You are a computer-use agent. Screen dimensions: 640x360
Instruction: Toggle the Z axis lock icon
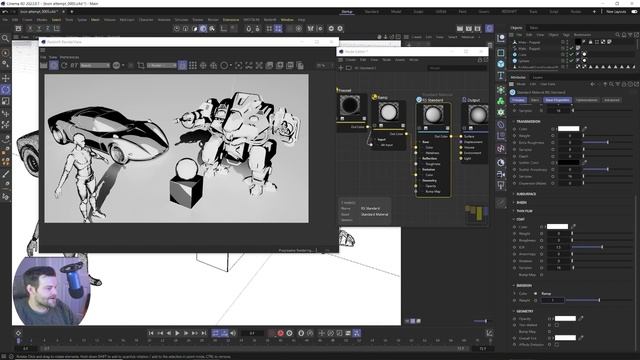click(48, 28)
